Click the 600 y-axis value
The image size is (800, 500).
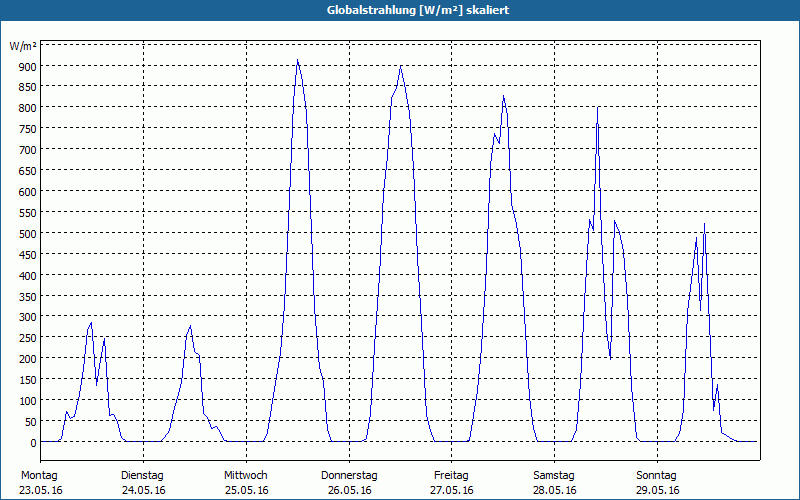(x=28, y=192)
